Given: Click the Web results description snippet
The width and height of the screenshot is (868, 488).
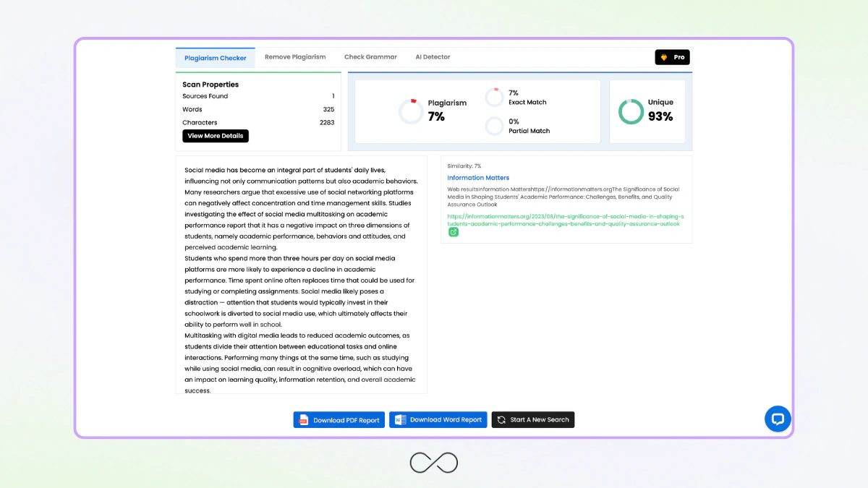Looking at the screenshot, I should click(563, 197).
